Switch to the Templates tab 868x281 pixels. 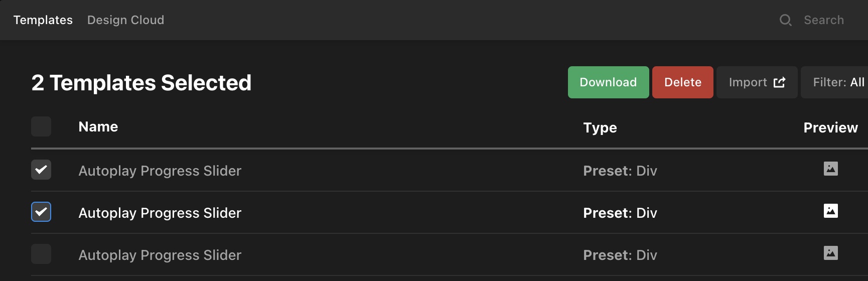[x=43, y=20]
